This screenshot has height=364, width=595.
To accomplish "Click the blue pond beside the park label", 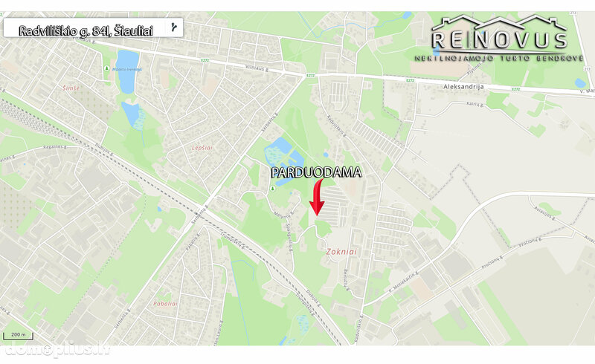I will pyautogui.click(x=127, y=71).
